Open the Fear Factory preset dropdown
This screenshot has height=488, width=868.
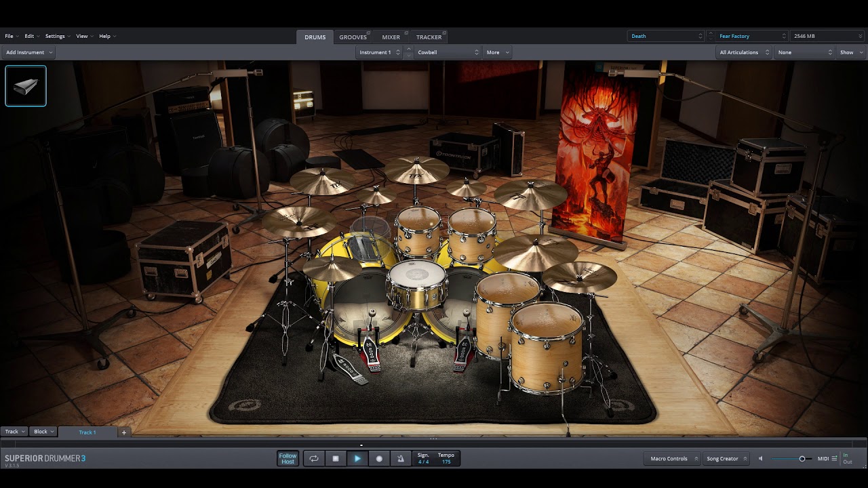[751, 36]
